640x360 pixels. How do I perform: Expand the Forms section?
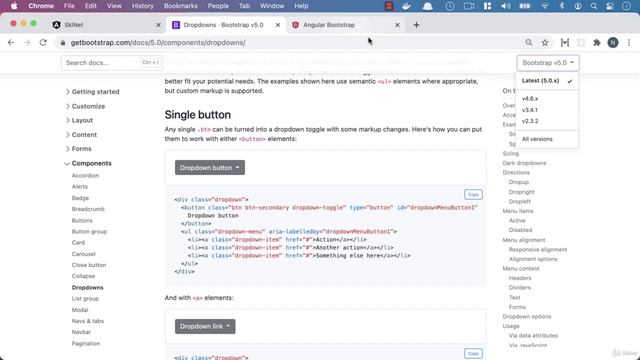[x=78, y=149]
